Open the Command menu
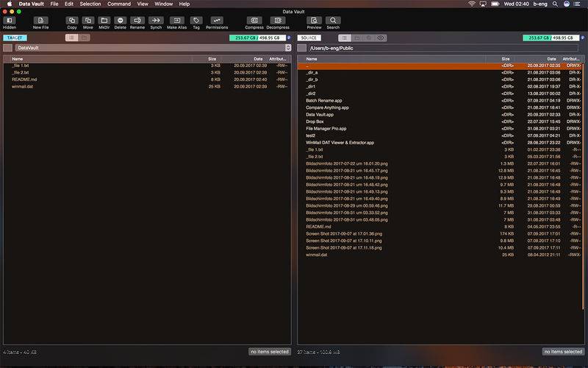588x368 pixels. (119, 4)
